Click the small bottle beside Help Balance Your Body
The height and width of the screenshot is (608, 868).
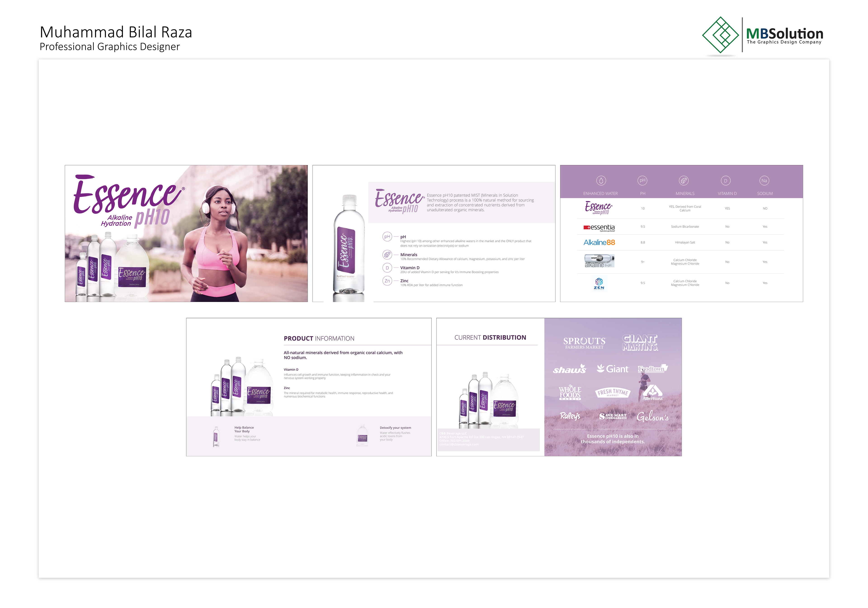(216, 437)
